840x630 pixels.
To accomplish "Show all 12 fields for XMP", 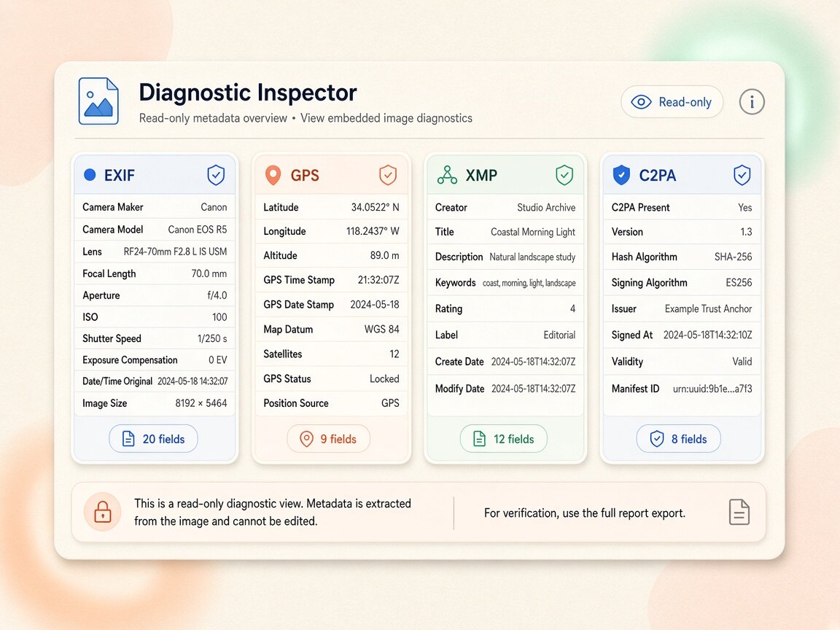I will coord(504,439).
